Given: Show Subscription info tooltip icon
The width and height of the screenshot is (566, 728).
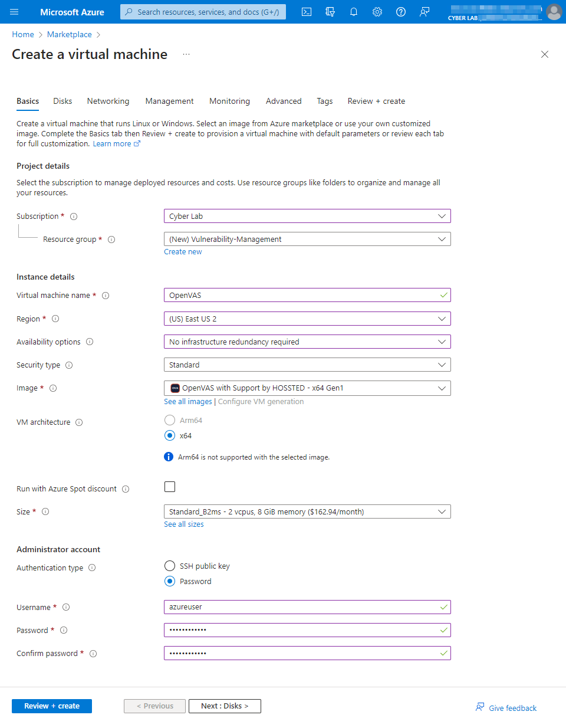Looking at the screenshot, I should point(74,217).
